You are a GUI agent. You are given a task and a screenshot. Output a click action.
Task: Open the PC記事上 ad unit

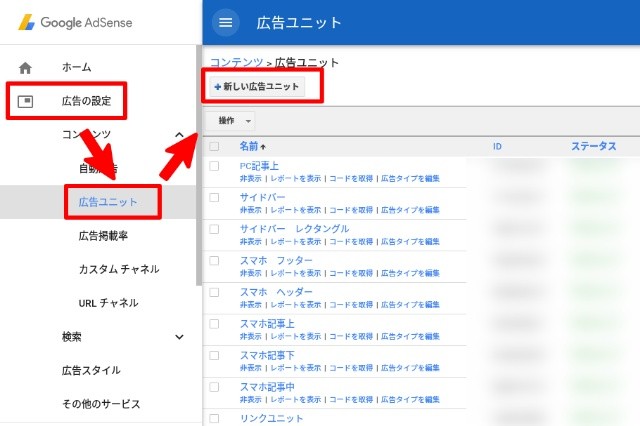point(259,166)
